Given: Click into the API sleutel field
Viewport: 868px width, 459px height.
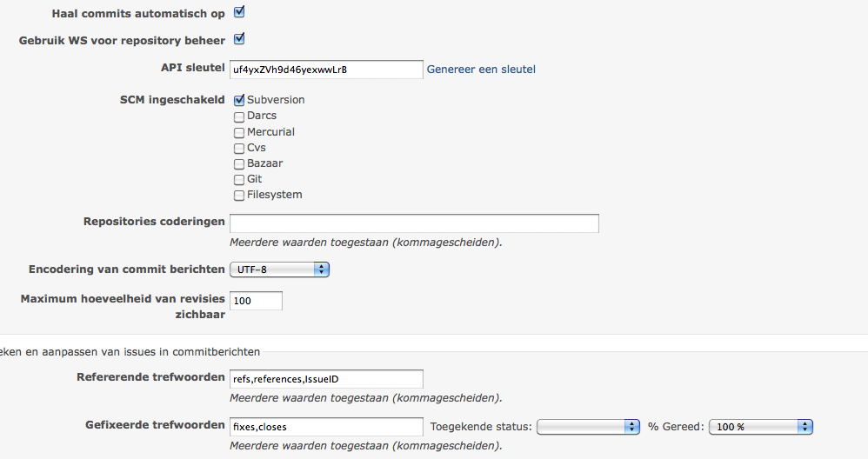Looking at the screenshot, I should (x=327, y=70).
